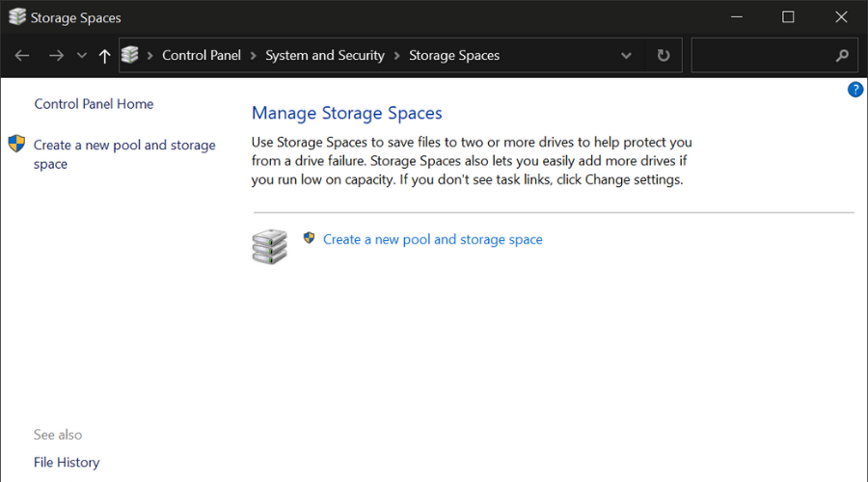Open help with the blue question mark
868x482 pixels.
pyautogui.click(x=855, y=90)
